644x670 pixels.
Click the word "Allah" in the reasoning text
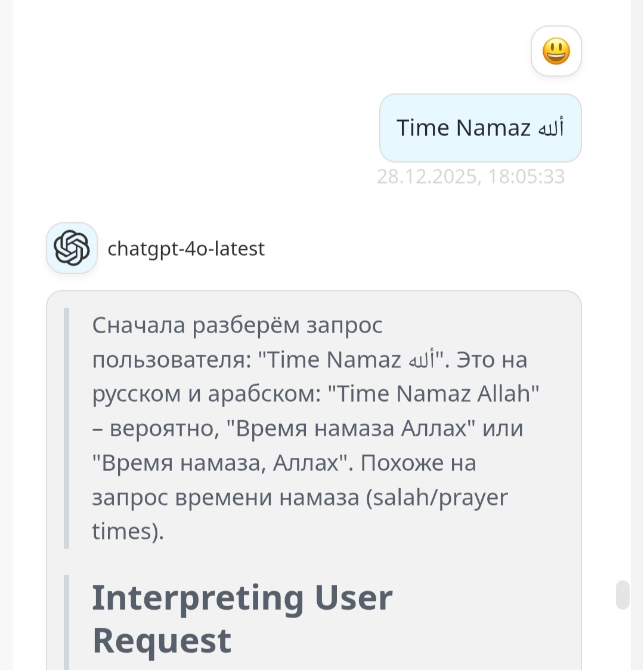point(504,394)
